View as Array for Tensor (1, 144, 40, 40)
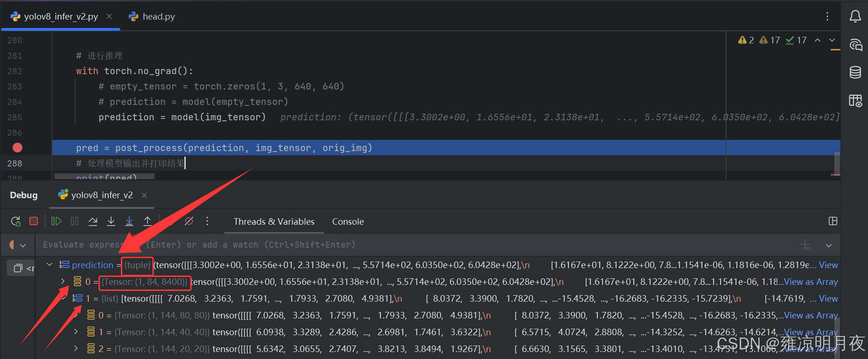 (811, 332)
